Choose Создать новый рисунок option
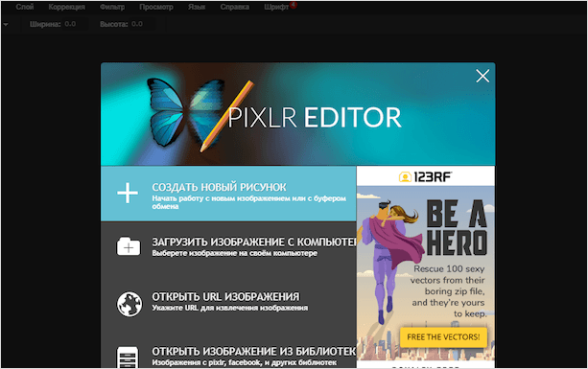Screen dimensions: 588x369 click(228, 194)
